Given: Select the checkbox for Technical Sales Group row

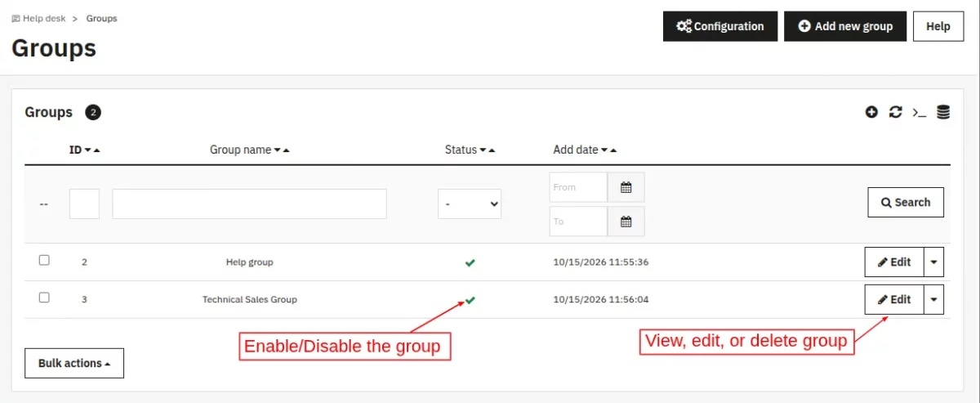Looking at the screenshot, I should (x=44, y=298).
